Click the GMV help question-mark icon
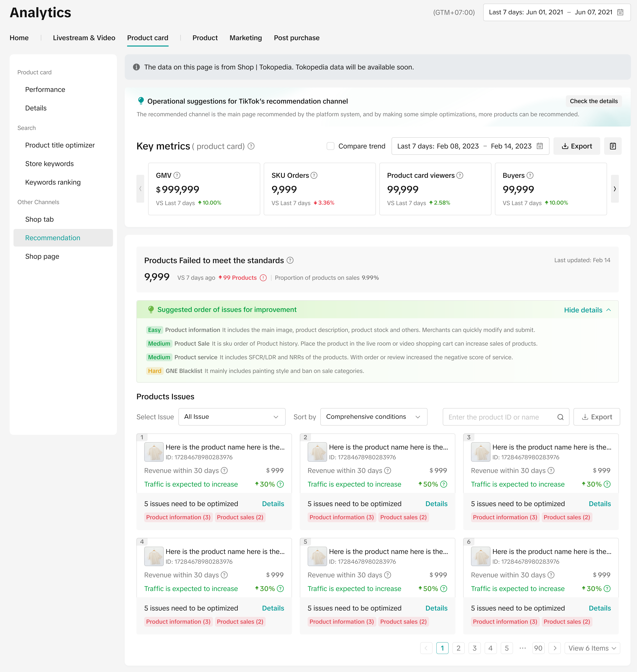637x672 pixels. tap(177, 175)
